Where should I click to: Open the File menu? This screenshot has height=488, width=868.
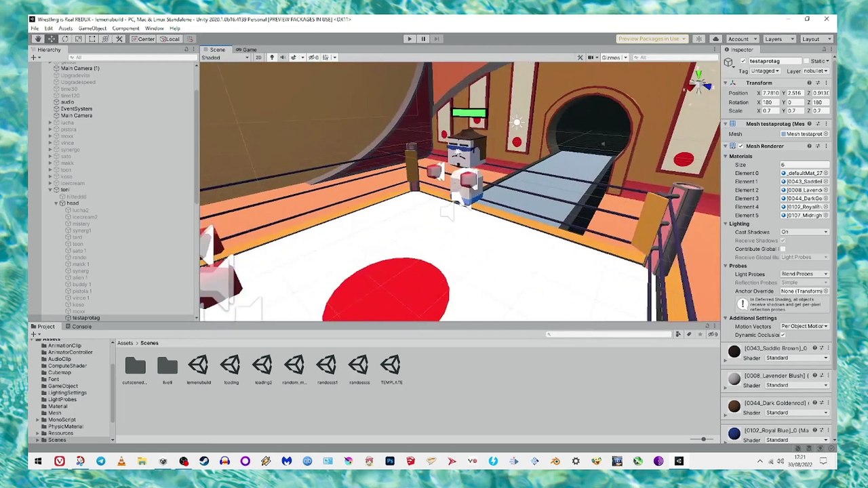pyautogui.click(x=35, y=28)
